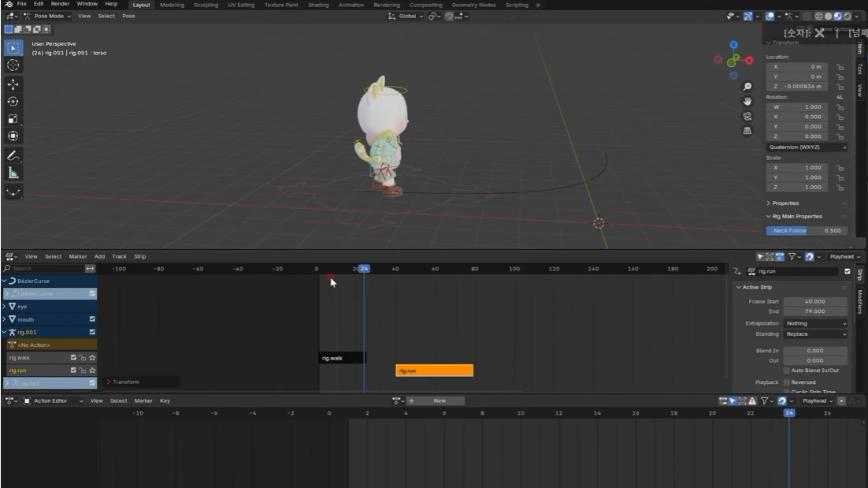Choose the Move tool

coord(13,84)
